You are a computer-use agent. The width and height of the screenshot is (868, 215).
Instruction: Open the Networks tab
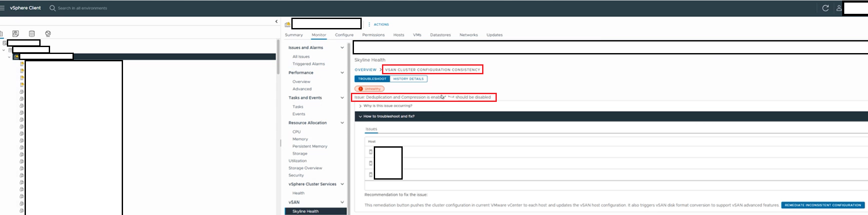(468, 35)
